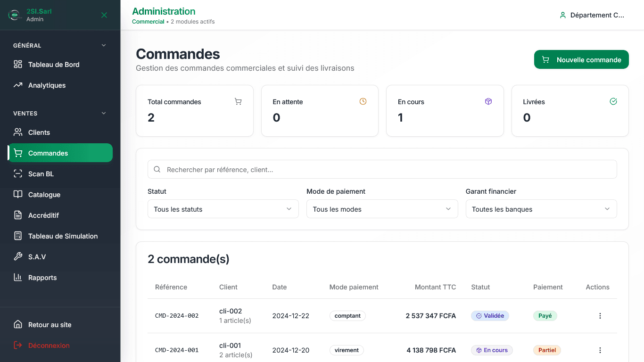Click the clock icon on En attente card
644x362 pixels.
click(363, 101)
